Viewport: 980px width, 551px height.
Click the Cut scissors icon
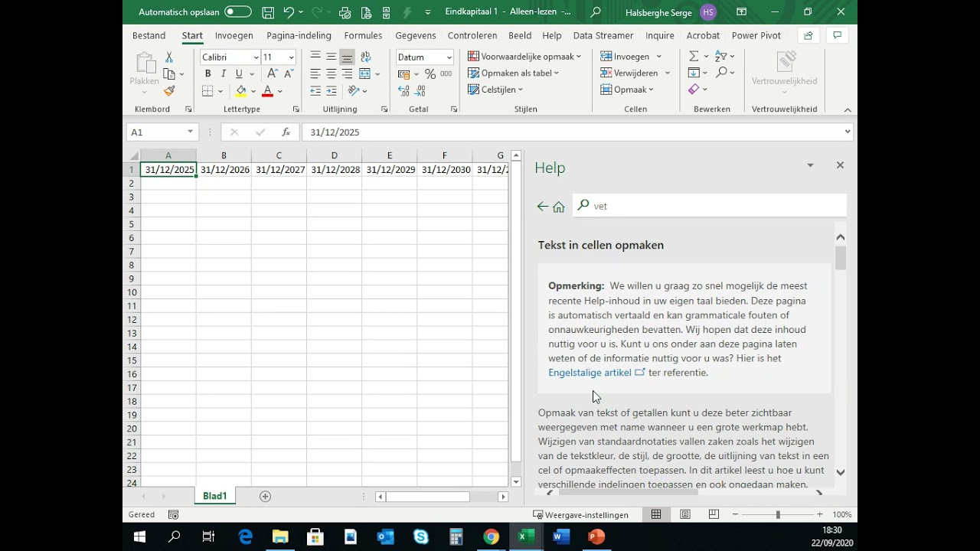tap(169, 57)
